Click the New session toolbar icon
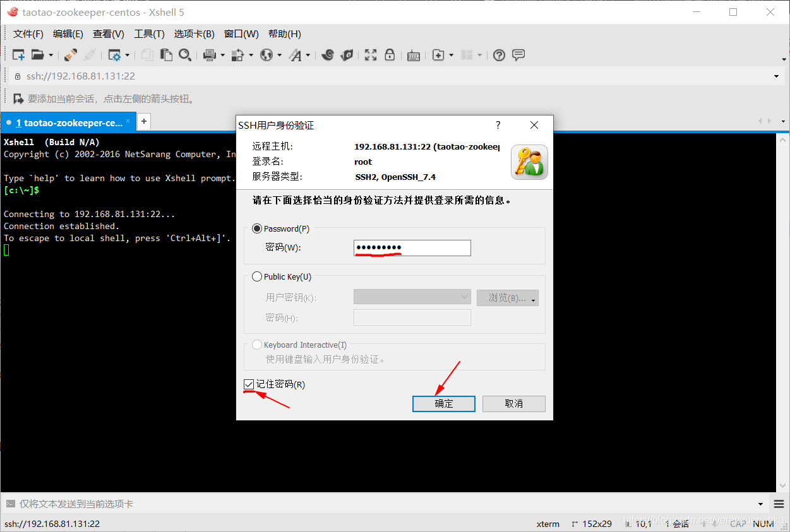The height and width of the screenshot is (532, 790). (19, 55)
